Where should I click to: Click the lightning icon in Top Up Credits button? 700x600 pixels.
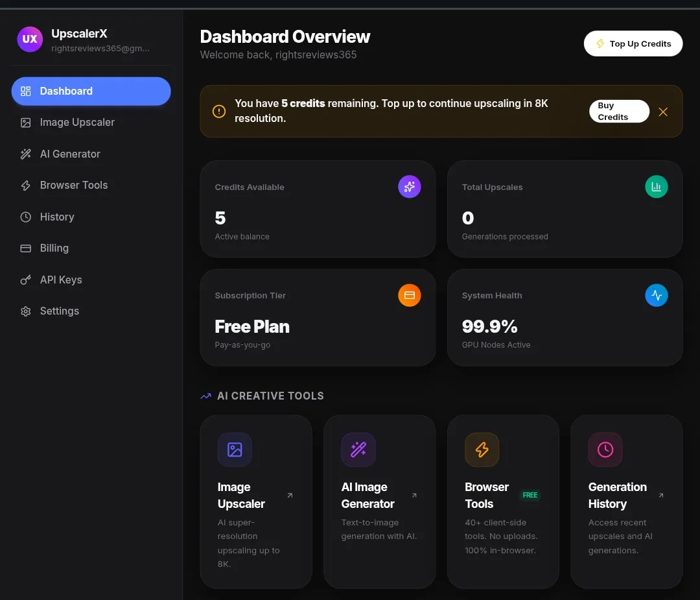click(600, 43)
